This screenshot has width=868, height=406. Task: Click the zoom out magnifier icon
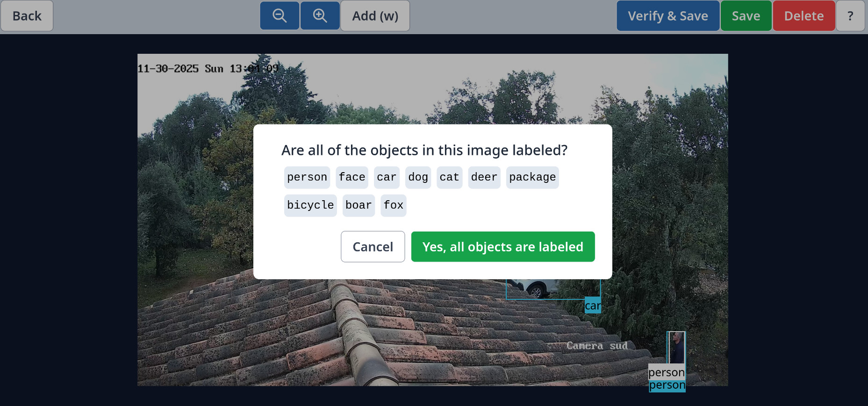click(x=280, y=16)
